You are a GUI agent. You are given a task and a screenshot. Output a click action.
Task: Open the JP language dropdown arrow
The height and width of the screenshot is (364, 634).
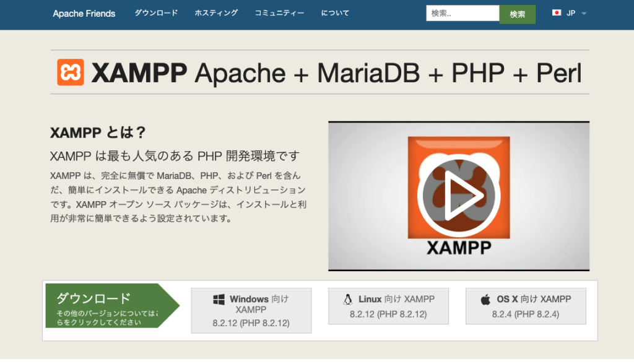(584, 14)
